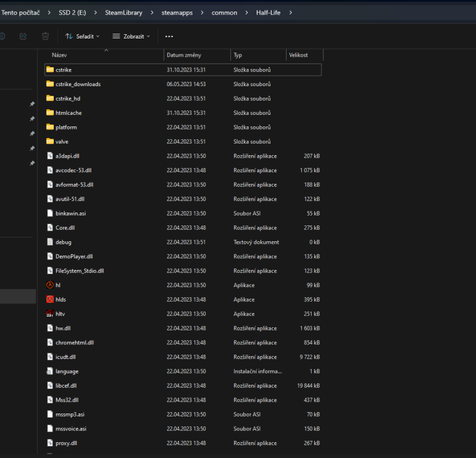Select the FileSystem_Stdio.dll file name
Screen dimensions: 476x458
coord(80,271)
